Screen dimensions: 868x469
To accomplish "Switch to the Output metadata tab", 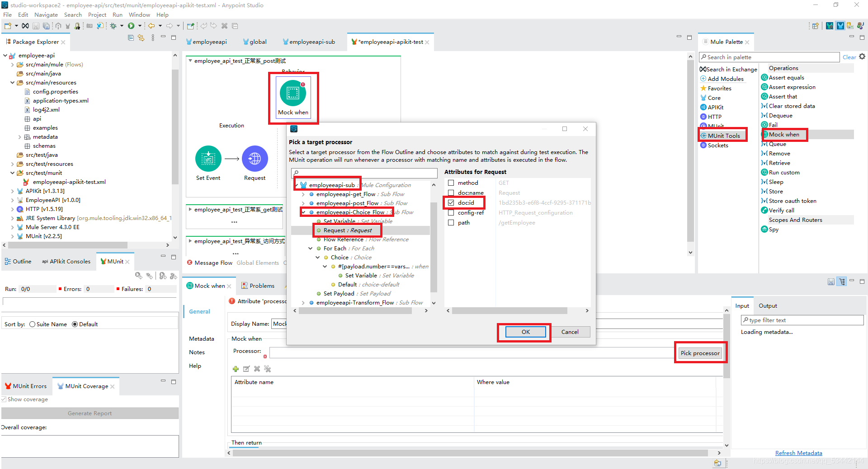I will click(x=768, y=305).
